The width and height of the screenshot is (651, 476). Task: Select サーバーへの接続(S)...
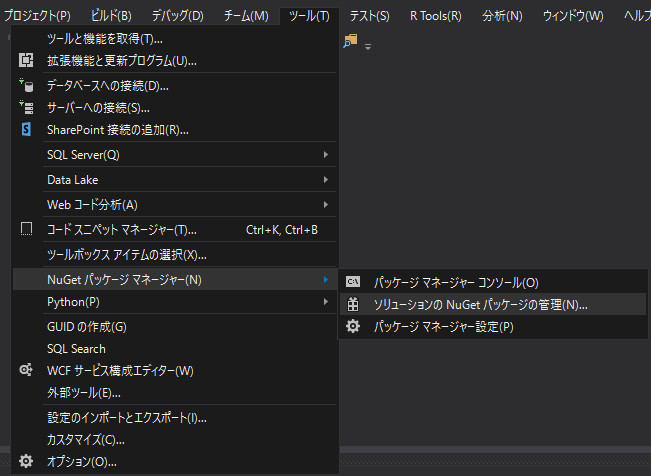(175, 108)
